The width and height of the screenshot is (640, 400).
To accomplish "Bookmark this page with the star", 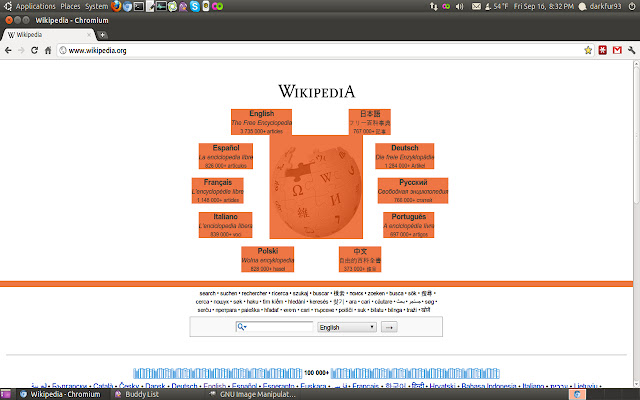I will [588, 50].
